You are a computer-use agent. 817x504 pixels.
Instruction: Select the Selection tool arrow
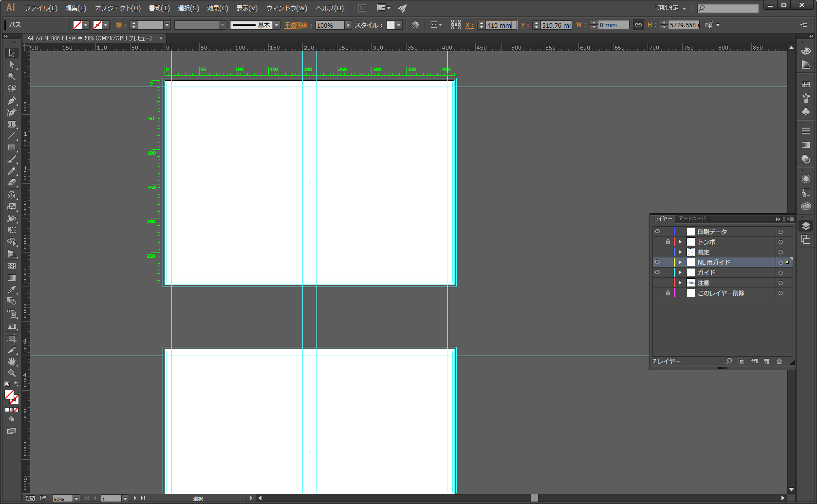[12, 53]
